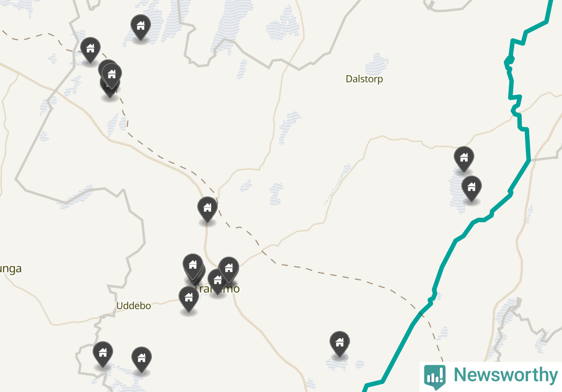The height and width of the screenshot is (392, 562).
Task: Select the house marker overlapping the Tranemo label
Action: 218,282
